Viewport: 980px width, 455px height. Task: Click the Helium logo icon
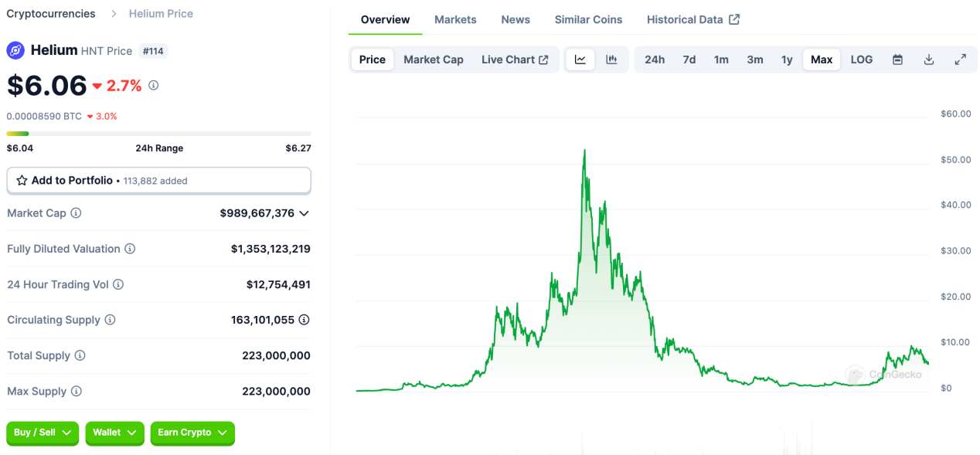[14, 51]
